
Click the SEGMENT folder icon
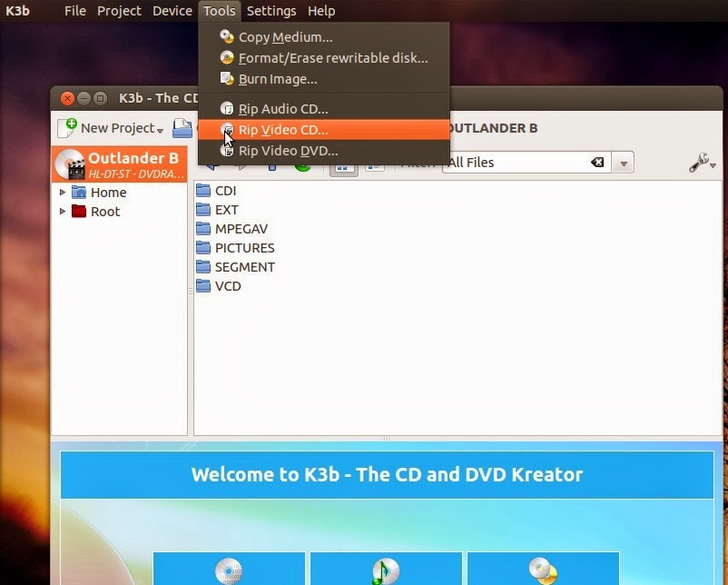tap(203, 266)
